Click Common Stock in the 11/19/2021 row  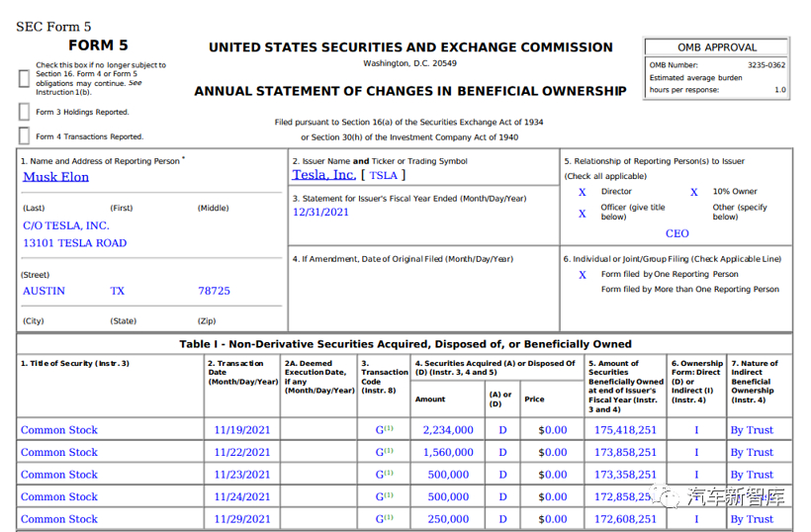(x=59, y=430)
